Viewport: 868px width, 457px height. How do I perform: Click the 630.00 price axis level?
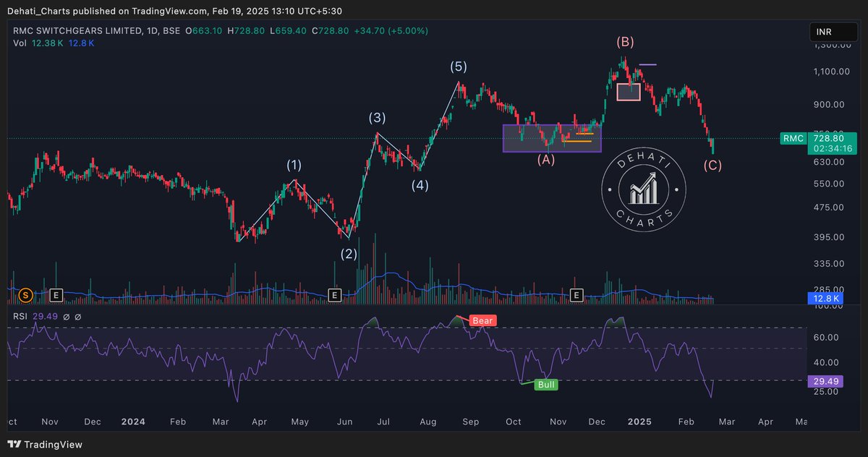point(828,162)
